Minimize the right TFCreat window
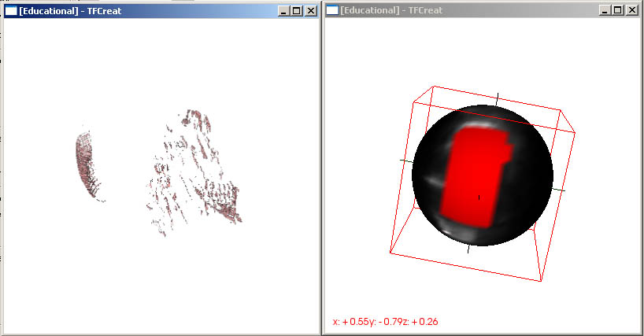Viewport: 644px width, 336px height. pyautogui.click(x=604, y=10)
